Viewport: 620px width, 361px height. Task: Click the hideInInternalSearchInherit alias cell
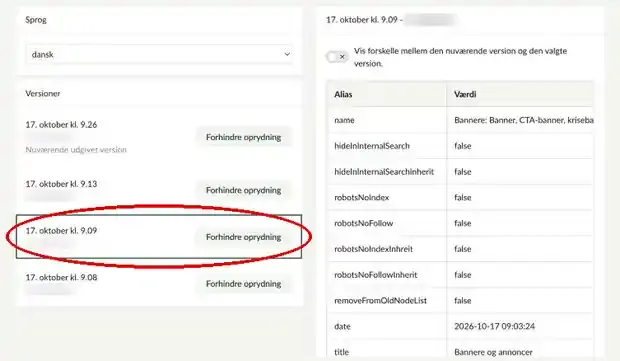click(x=387, y=172)
